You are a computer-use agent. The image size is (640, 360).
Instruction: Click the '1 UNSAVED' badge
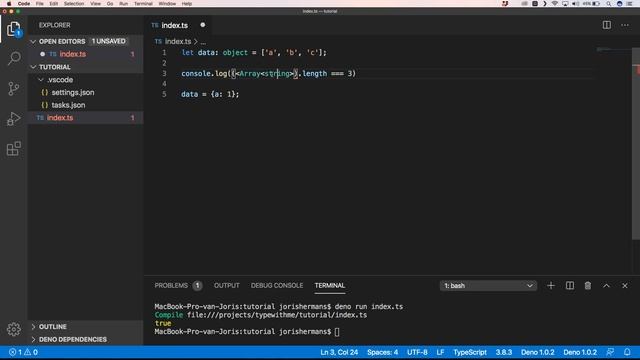tap(108, 41)
